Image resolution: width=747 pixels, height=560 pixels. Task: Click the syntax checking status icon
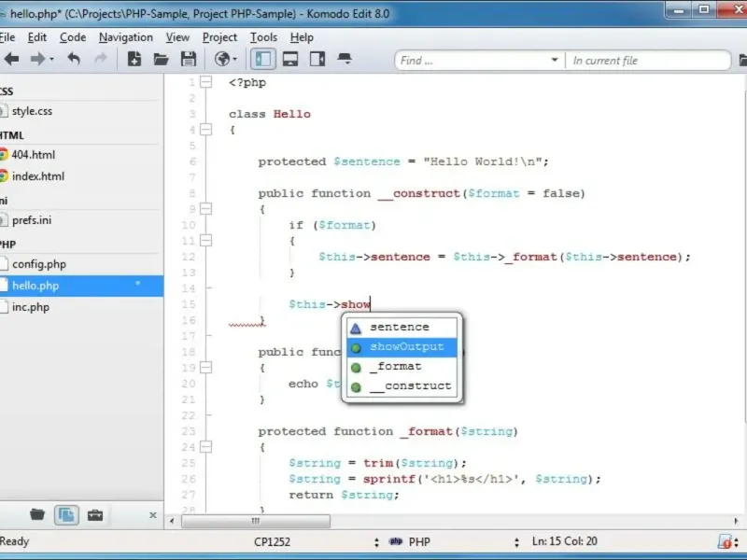pyautogui.click(x=725, y=541)
